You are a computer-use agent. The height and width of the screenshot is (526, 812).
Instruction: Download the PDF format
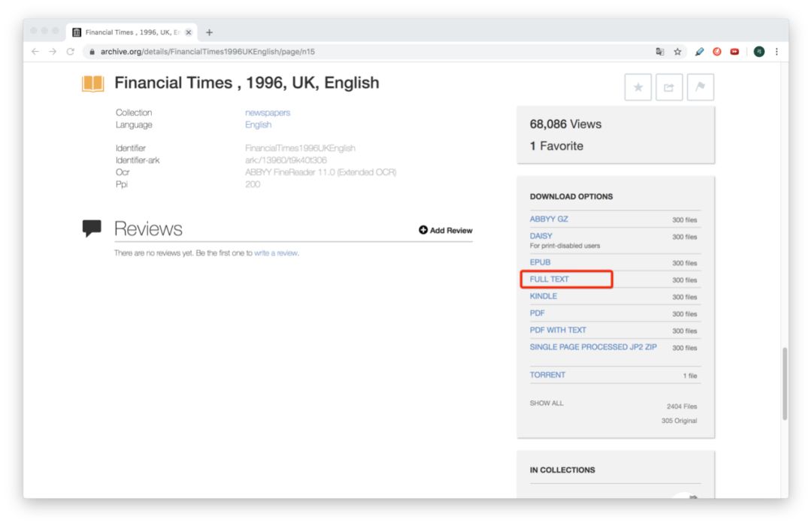[x=537, y=313]
